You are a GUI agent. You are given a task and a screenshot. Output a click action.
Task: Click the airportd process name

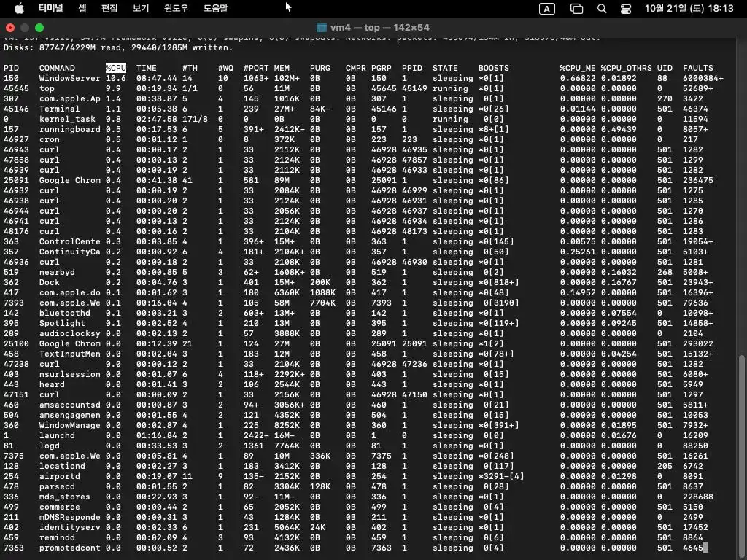[x=60, y=476]
